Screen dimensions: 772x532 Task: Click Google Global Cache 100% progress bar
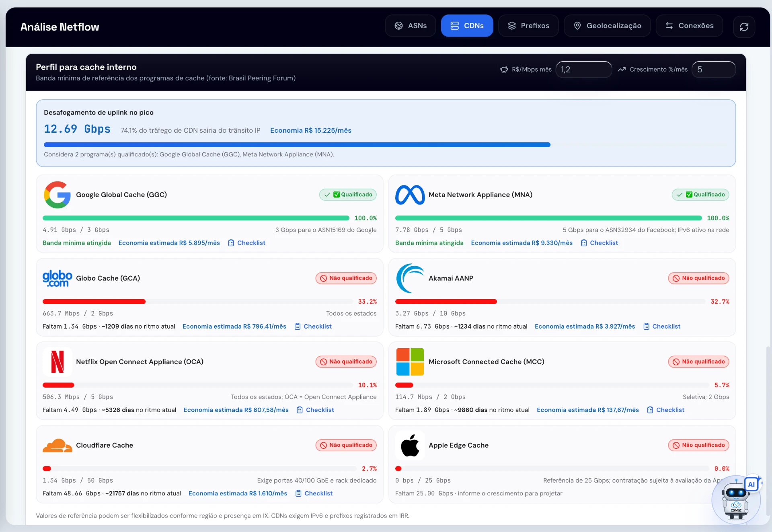point(196,218)
